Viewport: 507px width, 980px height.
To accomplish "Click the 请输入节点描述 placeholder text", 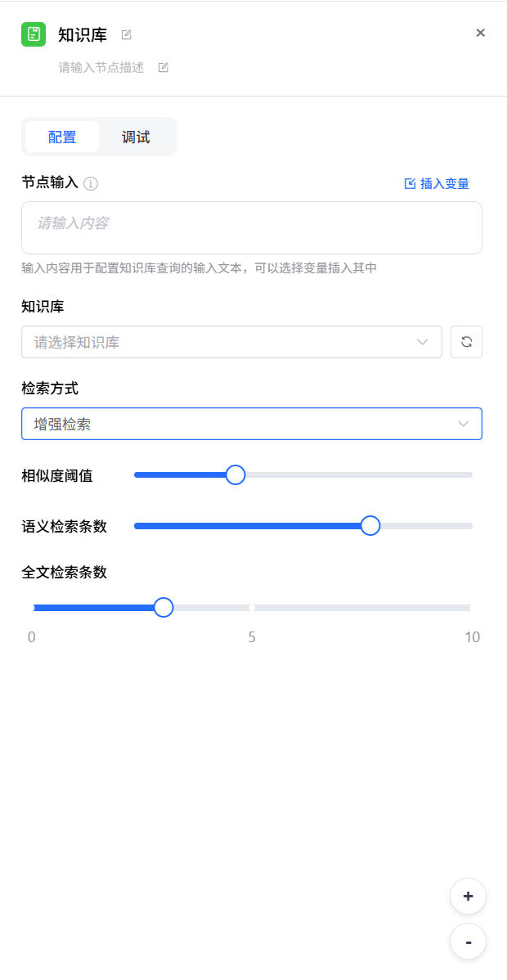I will pos(101,68).
